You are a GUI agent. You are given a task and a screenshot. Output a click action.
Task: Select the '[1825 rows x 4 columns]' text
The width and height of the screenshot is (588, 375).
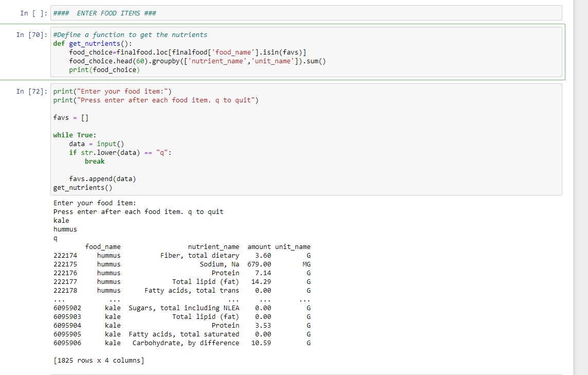(x=98, y=360)
